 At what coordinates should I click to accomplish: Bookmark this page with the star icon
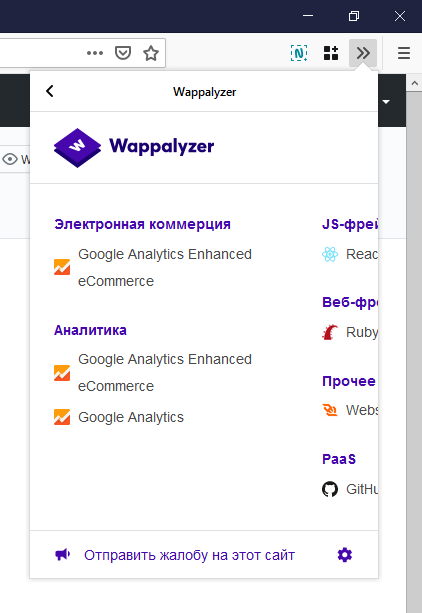pos(151,53)
